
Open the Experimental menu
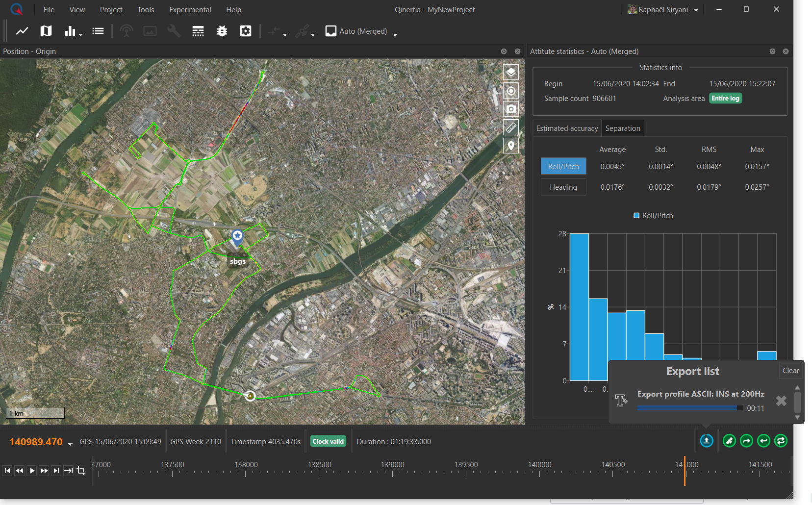point(190,10)
